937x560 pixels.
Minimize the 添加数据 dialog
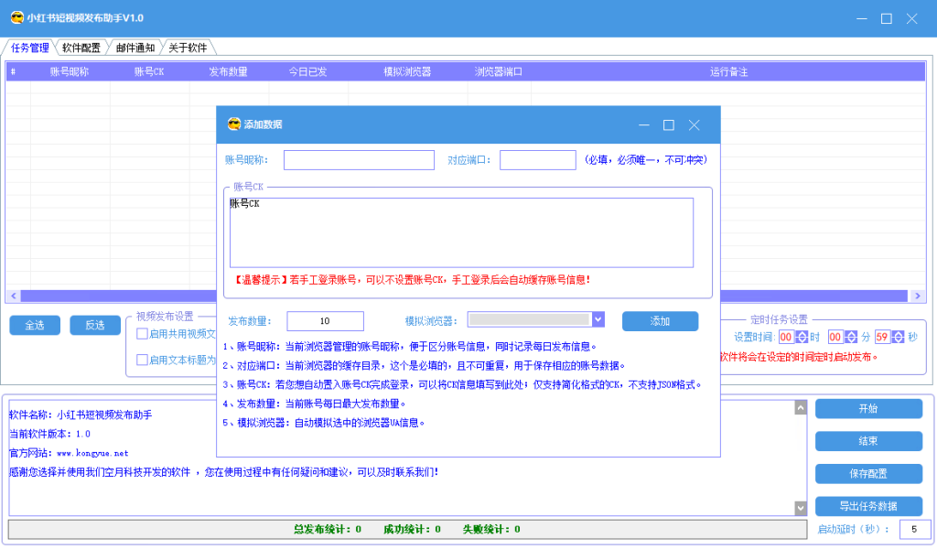pyautogui.click(x=643, y=125)
